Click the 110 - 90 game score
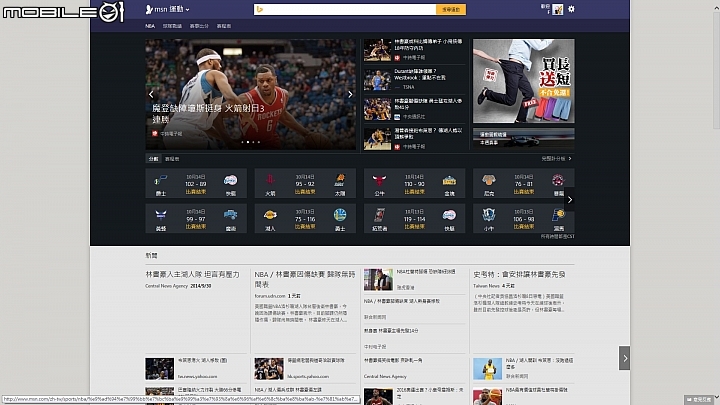The width and height of the screenshot is (720, 405). click(414, 184)
